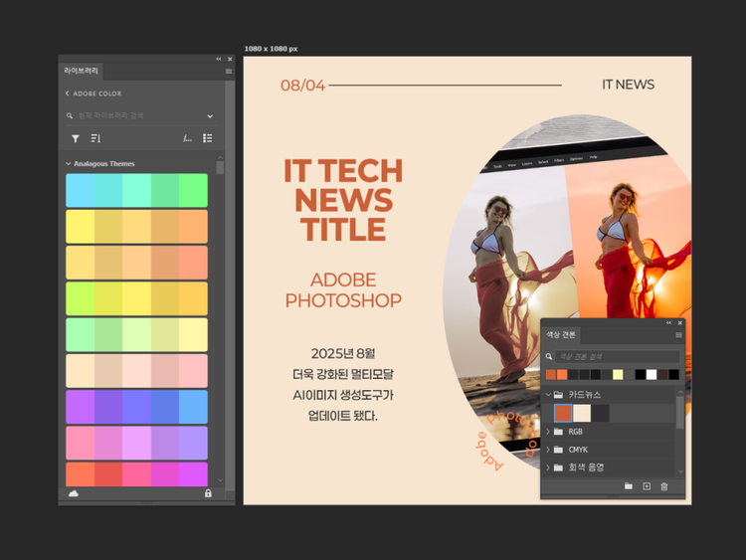Click the swatches search magnifier icon
The width and height of the screenshot is (746, 560).
click(x=549, y=356)
